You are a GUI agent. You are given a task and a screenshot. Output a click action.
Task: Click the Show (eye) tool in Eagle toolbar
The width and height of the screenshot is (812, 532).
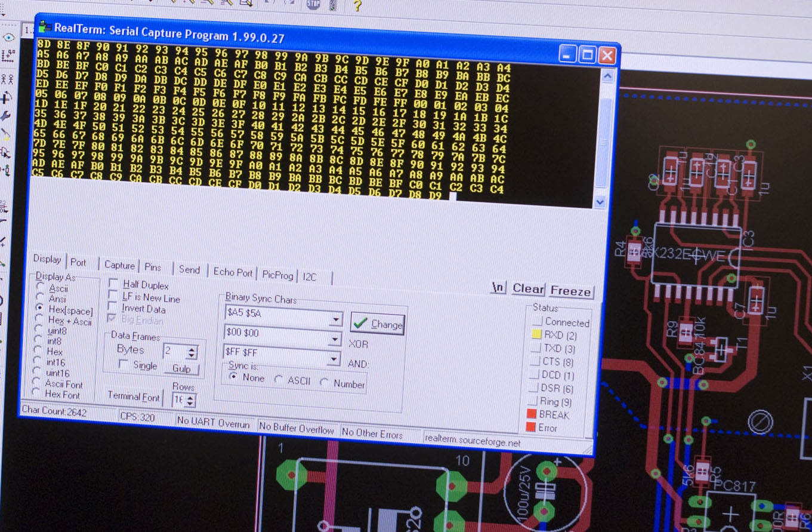[x=8, y=38]
